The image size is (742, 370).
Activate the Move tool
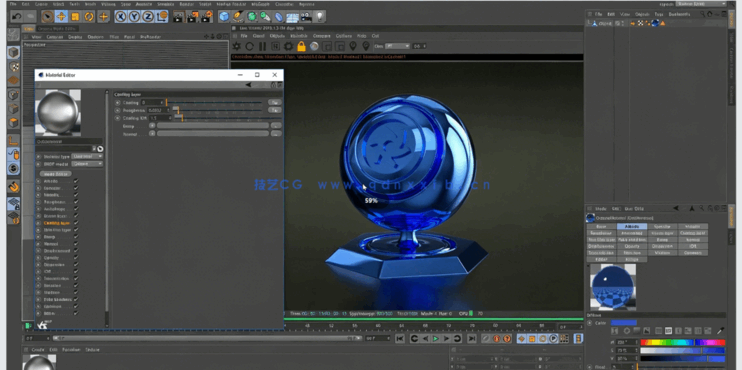tap(61, 17)
